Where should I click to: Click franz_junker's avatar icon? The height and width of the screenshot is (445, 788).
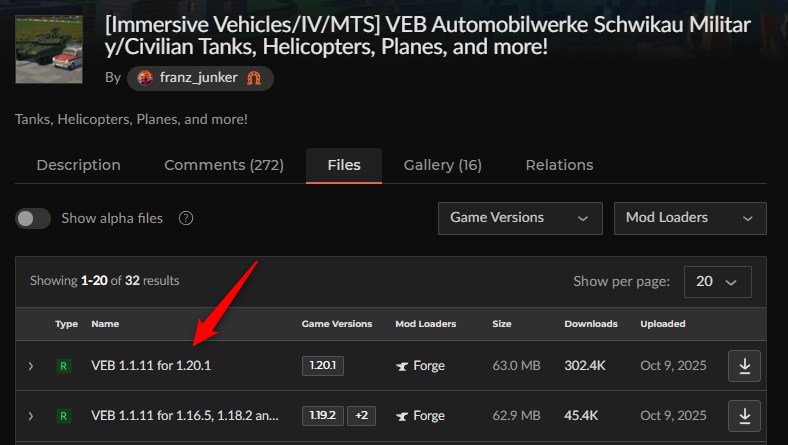(x=145, y=78)
